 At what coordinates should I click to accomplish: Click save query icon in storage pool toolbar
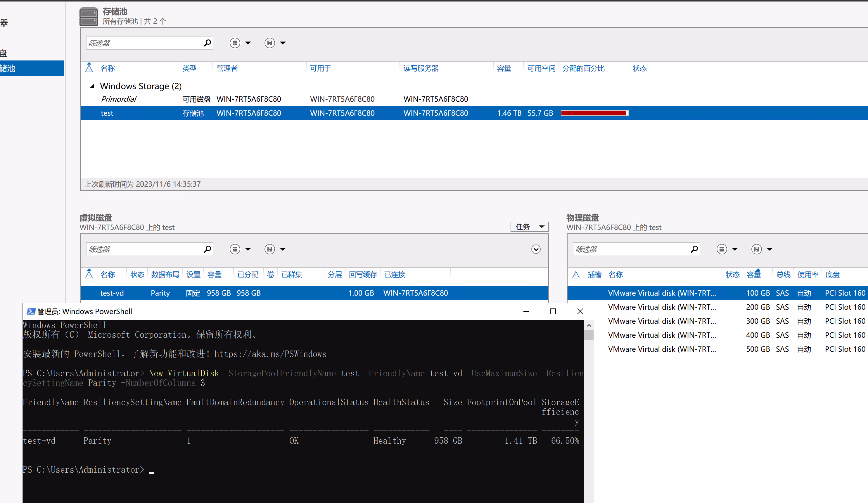coord(270,43)
